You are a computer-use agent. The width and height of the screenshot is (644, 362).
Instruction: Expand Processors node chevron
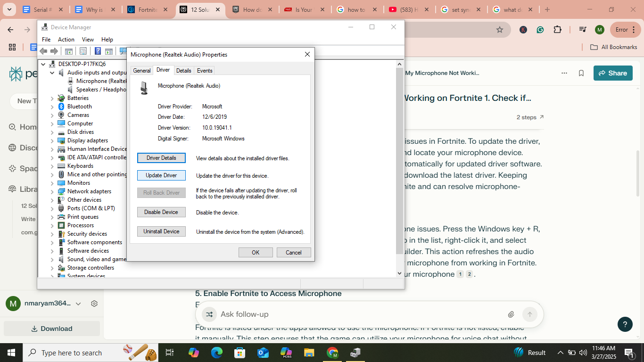52,225
